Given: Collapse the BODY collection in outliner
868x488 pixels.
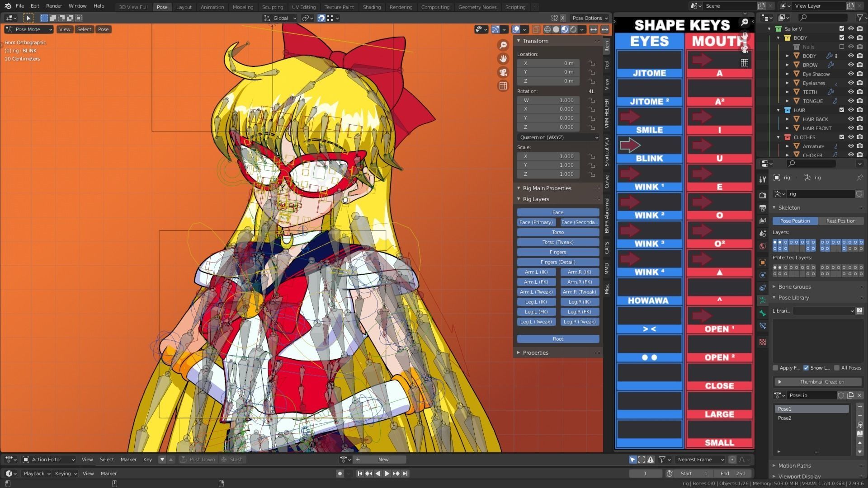Looking at the screenshot, I should 778,38.
